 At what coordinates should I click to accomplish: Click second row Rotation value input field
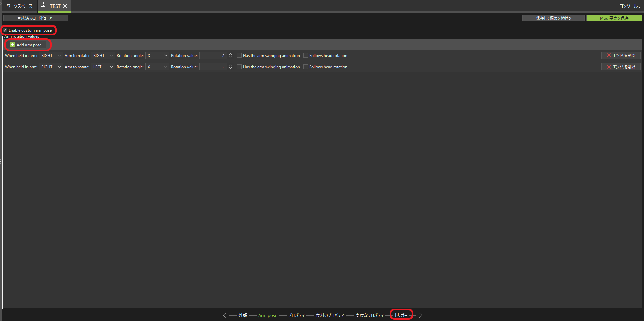213,67
